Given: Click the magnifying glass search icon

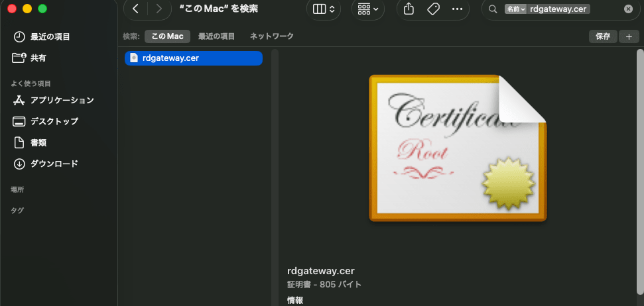Looking at the screenshot, I should pyautogui.click(x=493, y=9).
